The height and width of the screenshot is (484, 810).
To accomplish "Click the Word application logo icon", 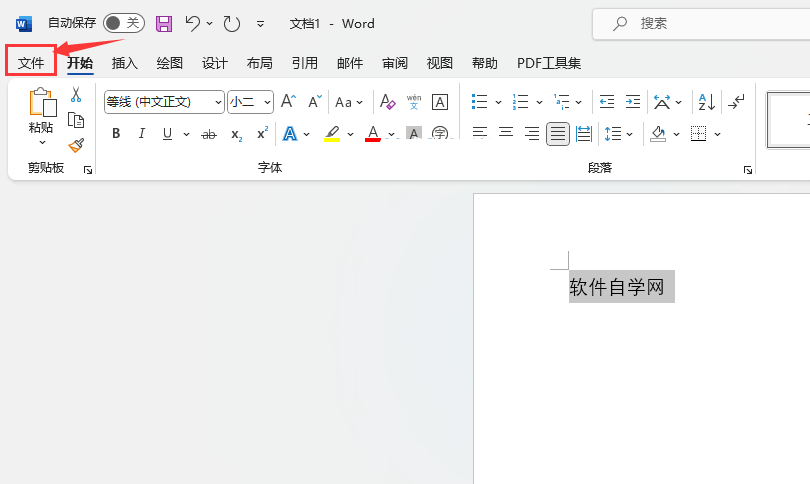I will (24, 24).
